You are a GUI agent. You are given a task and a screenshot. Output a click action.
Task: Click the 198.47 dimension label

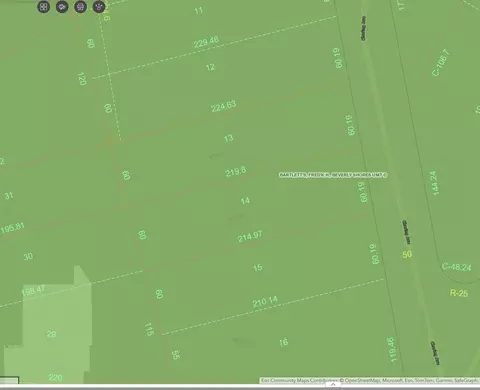33,291
